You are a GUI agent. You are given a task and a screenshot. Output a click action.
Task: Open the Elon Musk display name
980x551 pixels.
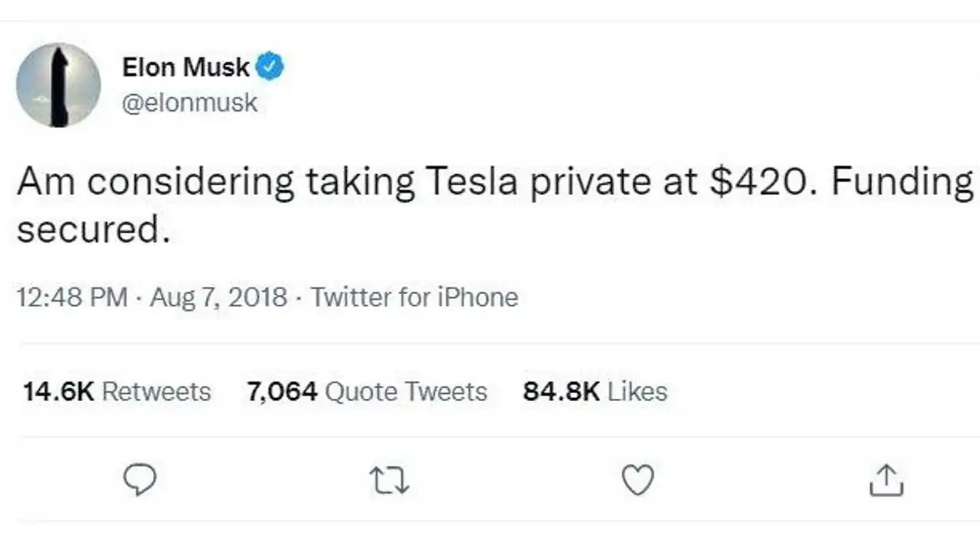(x=186, y=67)
